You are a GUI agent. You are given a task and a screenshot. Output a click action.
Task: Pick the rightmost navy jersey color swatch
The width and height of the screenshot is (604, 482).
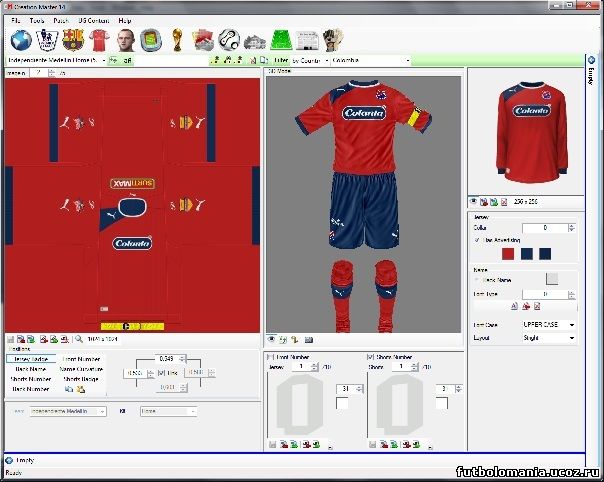[545, 254]
